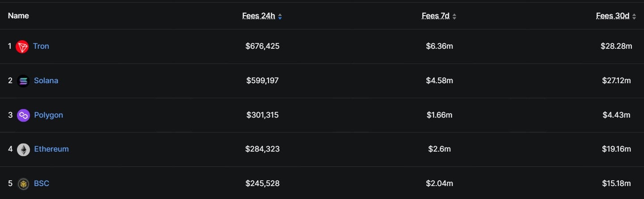The height and width of the screenshot is (199, 644).
Task: Click the Ethereum logo icon
Action: pyautogui.click(x=23, y=149)
